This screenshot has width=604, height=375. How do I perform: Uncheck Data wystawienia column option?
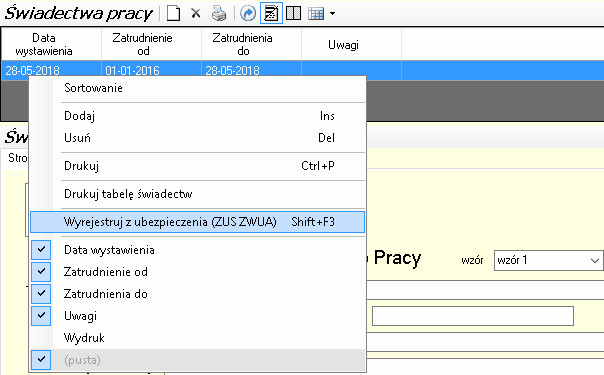click(x=197, y=250)
